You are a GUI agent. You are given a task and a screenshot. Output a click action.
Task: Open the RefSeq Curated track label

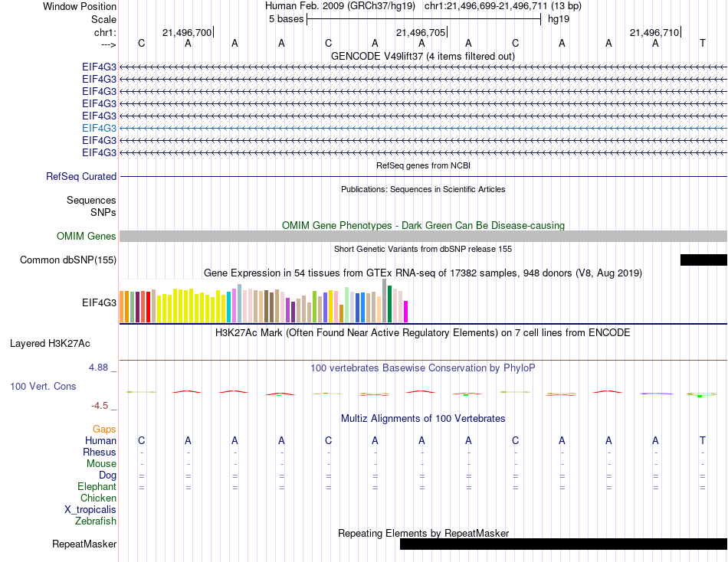pos(81,176)
